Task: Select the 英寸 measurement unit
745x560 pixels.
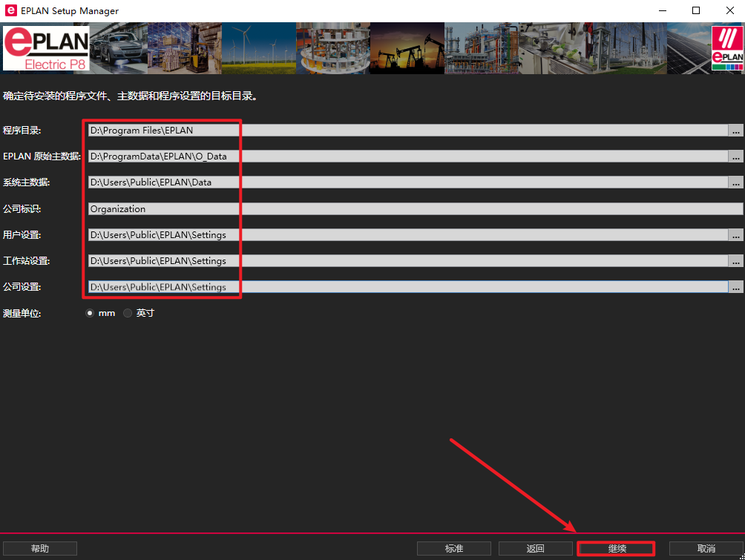Action: [128, 313]
